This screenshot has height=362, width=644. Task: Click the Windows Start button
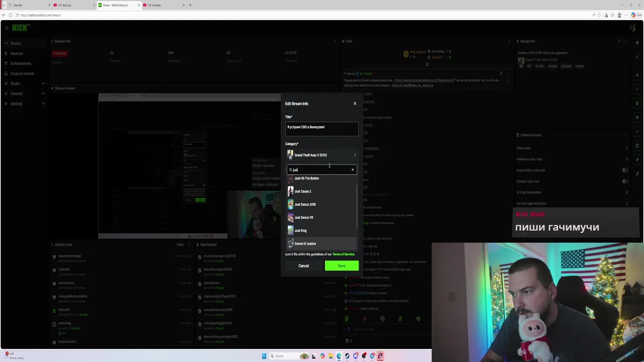[x=264, y=356]
